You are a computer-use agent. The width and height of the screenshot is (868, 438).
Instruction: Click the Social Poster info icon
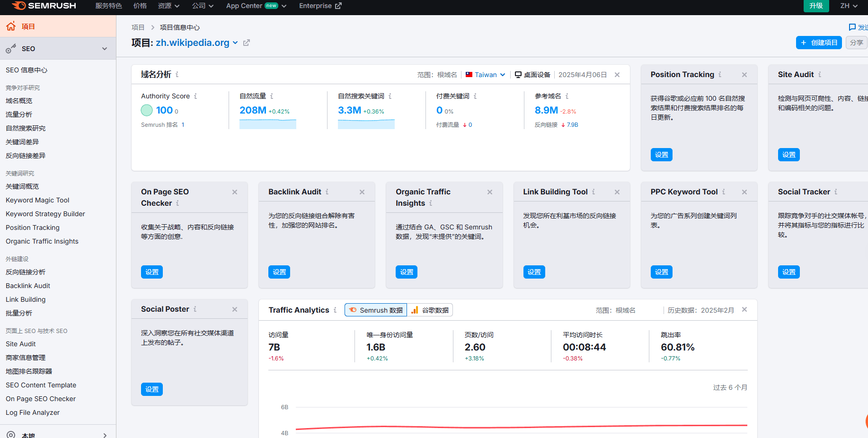(x=195, y=309)
